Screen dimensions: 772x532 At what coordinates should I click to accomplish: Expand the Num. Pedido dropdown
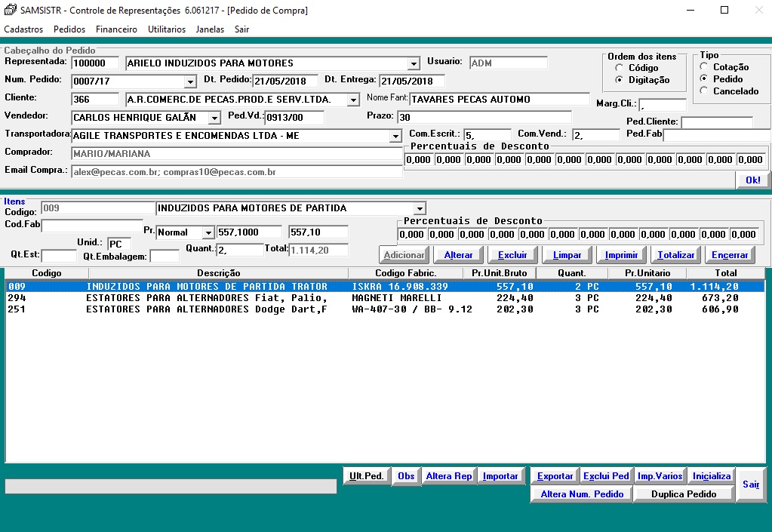pos(190,81)
